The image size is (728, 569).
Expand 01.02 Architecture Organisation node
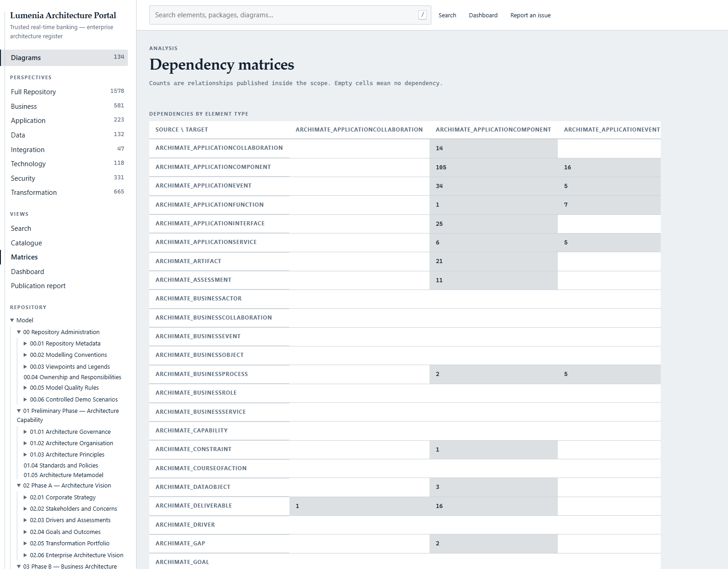pyautogui.click(x=25, y=443)
